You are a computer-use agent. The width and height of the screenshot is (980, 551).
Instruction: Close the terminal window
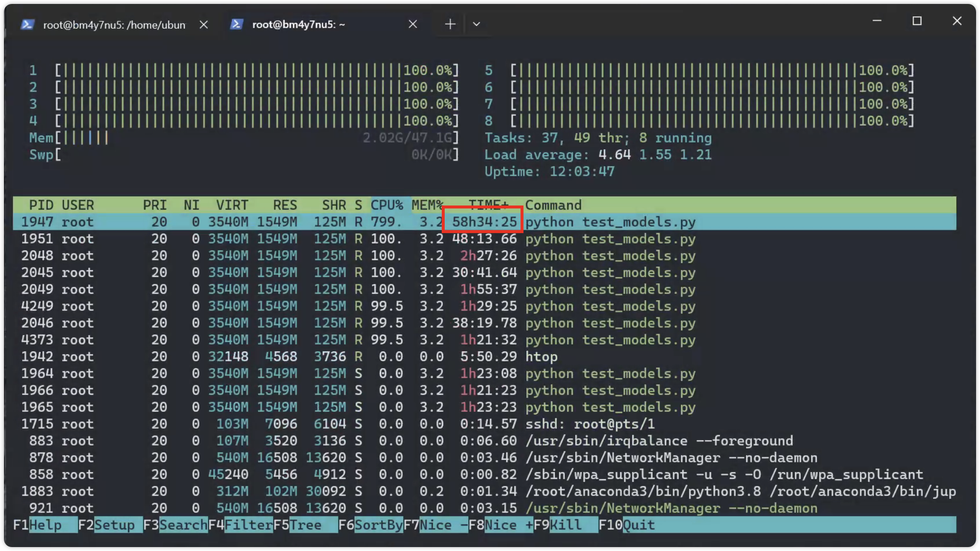pyautogui.click(x=957, y=21)
